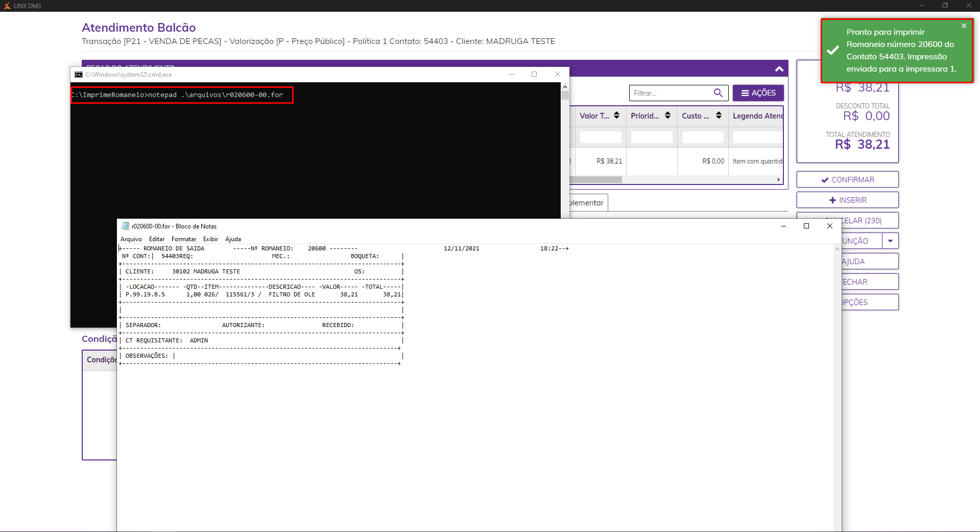Close the cmd.exe window
Viewport: 980px width, 532px height.
click(x=558, y=74)
